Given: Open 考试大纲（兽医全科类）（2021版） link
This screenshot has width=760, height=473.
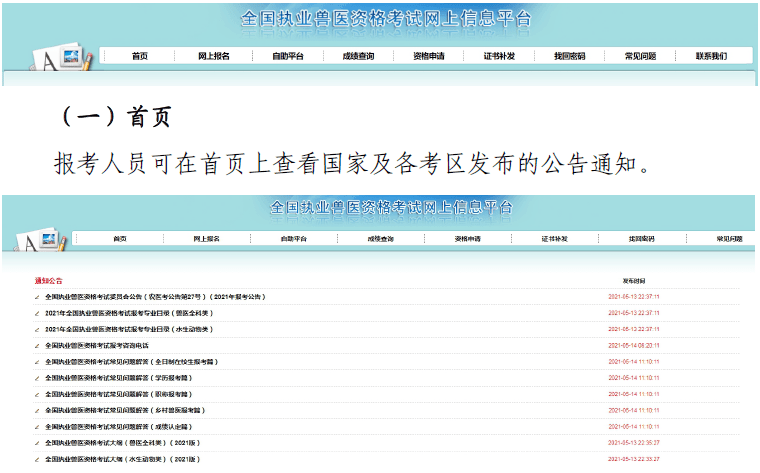Looking at the screenshot, I should click(x=123, y=443).
